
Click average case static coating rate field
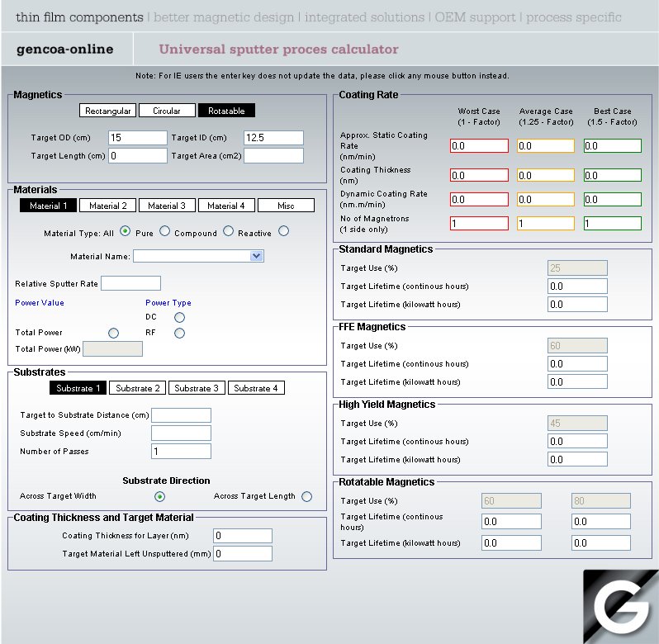(546, 146)
